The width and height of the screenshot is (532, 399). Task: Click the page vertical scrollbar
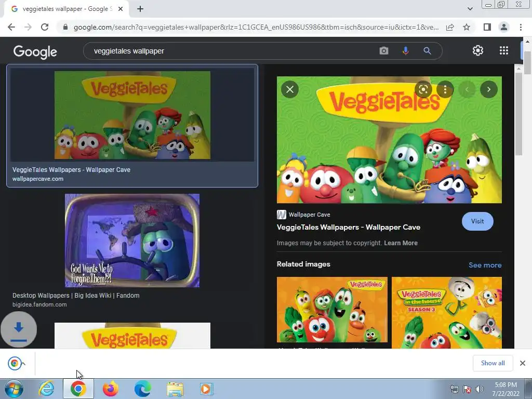pyautogui.click(x=527, y=63)
